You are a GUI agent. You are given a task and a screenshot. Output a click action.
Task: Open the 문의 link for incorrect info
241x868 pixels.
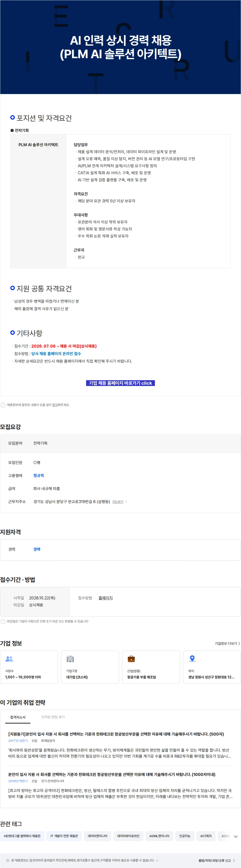(x=55, y=405)
